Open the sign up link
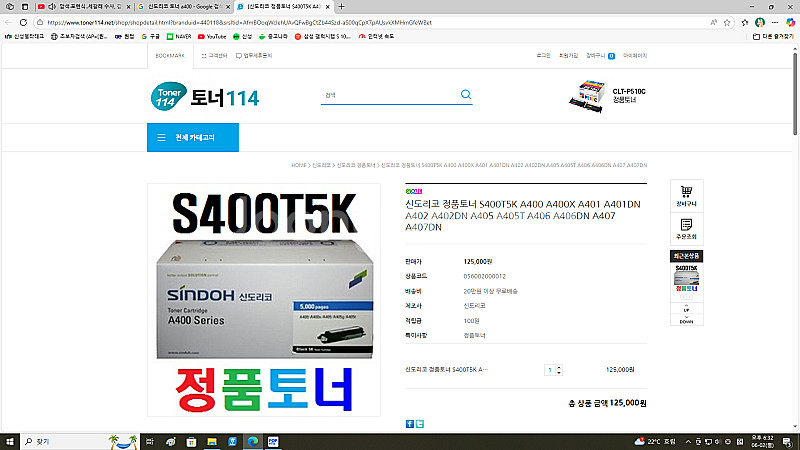The image size is (800, 450). tap(568, 56)
